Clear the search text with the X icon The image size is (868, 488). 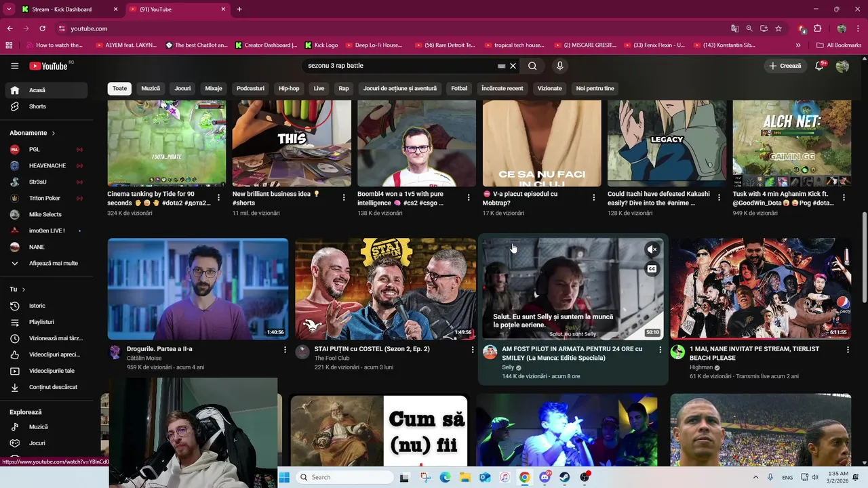coord(513,66)
